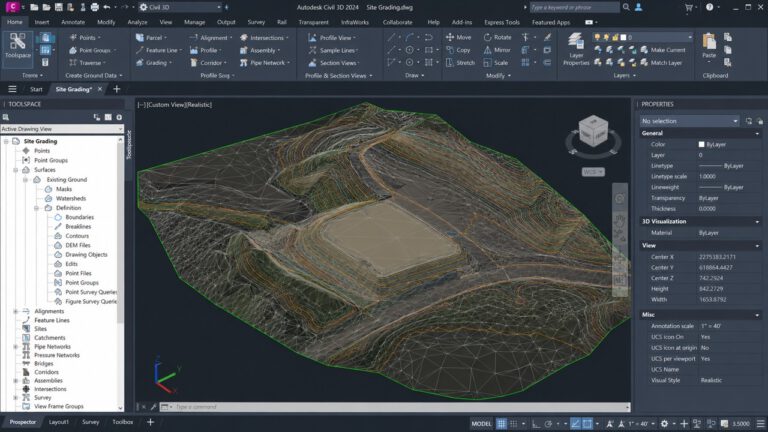Click the layer 0 color swatch
Viewport: 768px width, 432px height.
point(624,37)
